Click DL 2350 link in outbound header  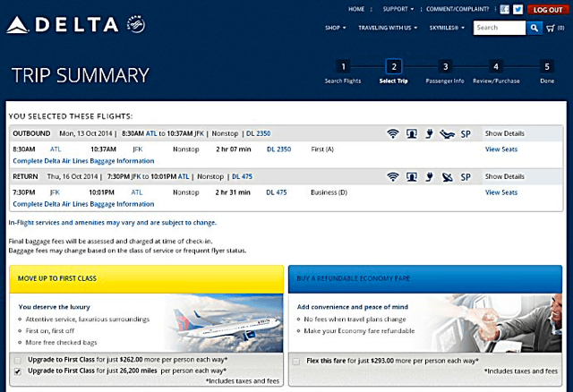259,133
